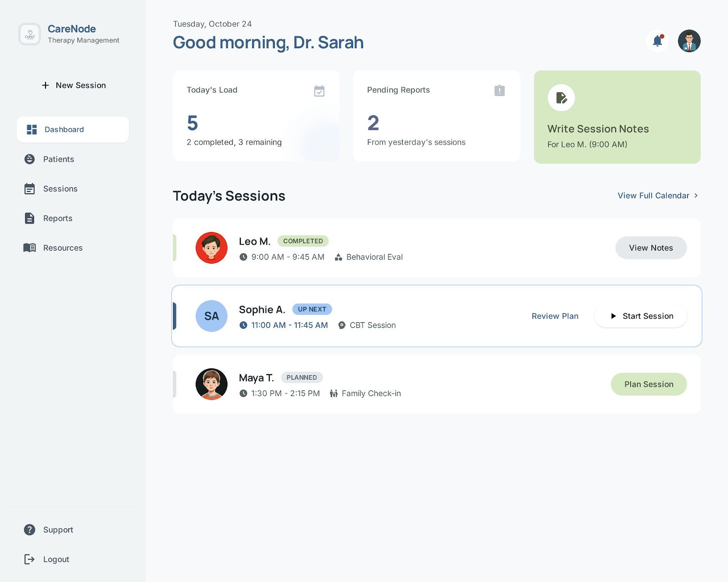Open View Full Calendar link
The width and height of the screenshot is (728, 582).
pyautogui.click(x=658, y=196)
